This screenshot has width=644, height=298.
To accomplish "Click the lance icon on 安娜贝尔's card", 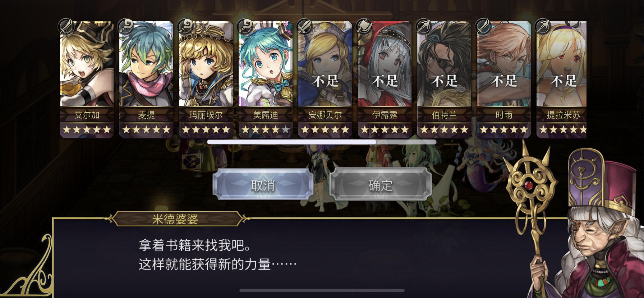I will (x=304, y=26).
